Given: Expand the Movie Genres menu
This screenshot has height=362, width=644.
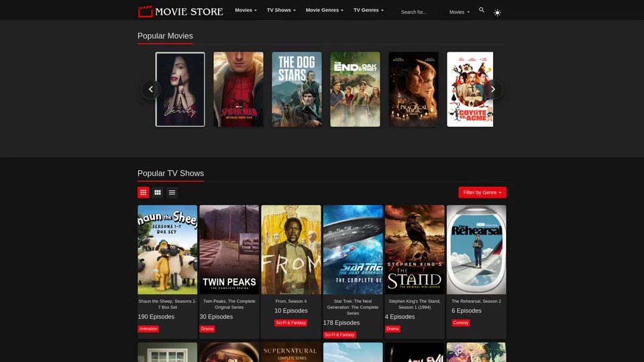Looking at the screenshot, I should [324, 10].
